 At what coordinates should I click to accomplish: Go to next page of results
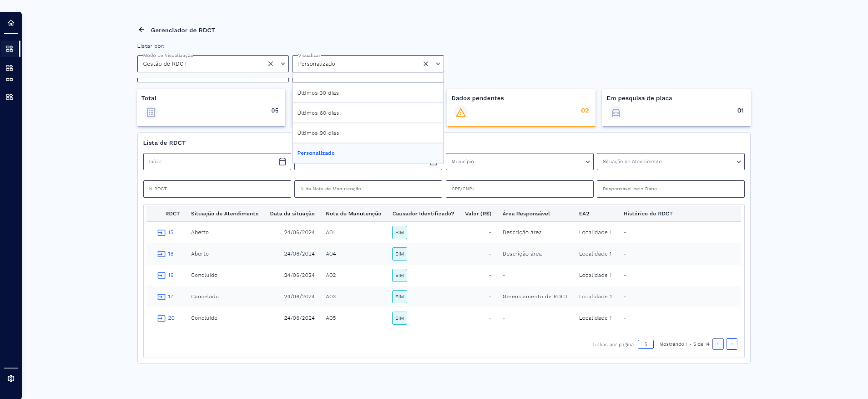(x=732, y=344)
